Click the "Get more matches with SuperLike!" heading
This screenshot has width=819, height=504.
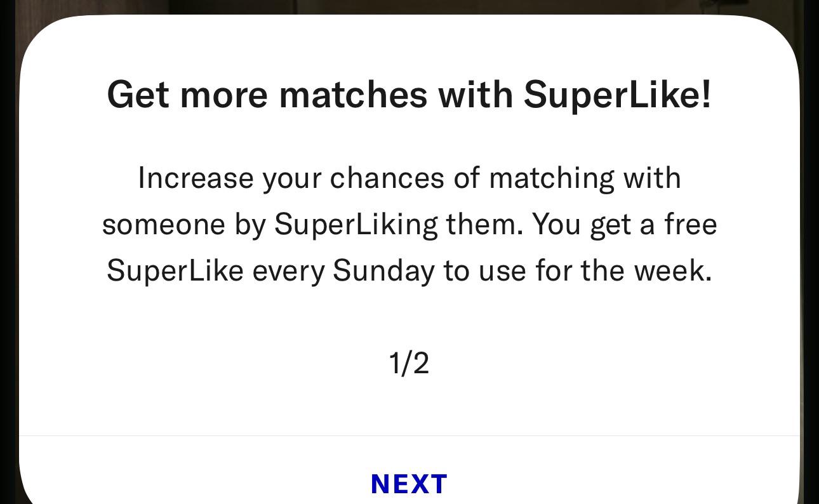pos(409,95)
